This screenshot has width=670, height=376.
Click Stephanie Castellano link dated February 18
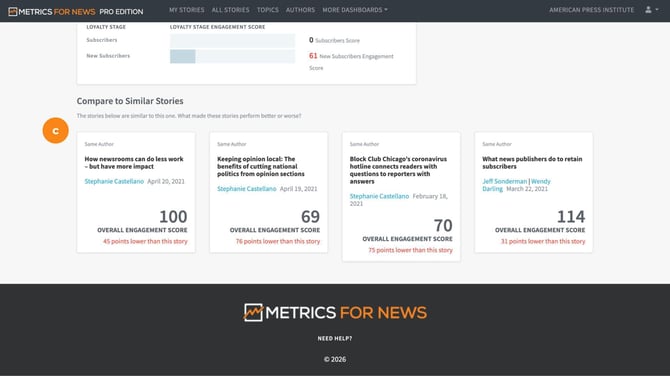point(379,196)
